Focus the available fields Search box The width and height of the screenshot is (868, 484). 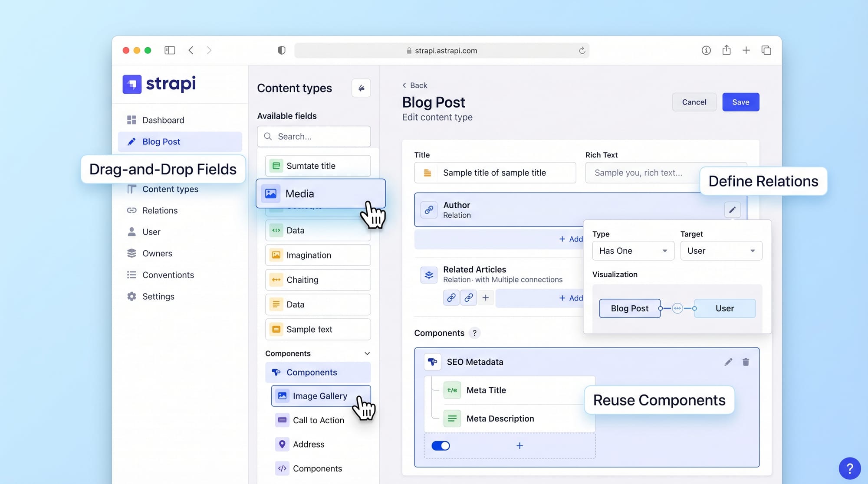(314, 137)
